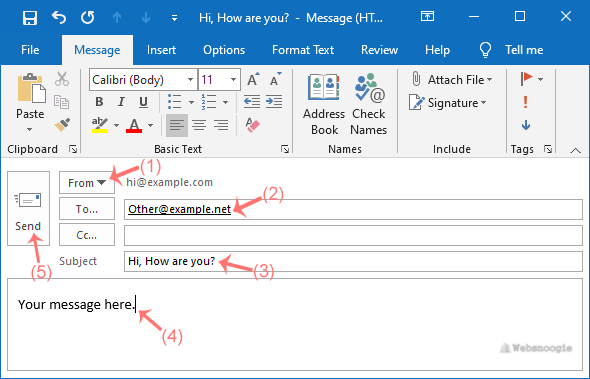Screen dimensions: 590x379
Task: Increase the indent
Action: click(x=274, y=102)
